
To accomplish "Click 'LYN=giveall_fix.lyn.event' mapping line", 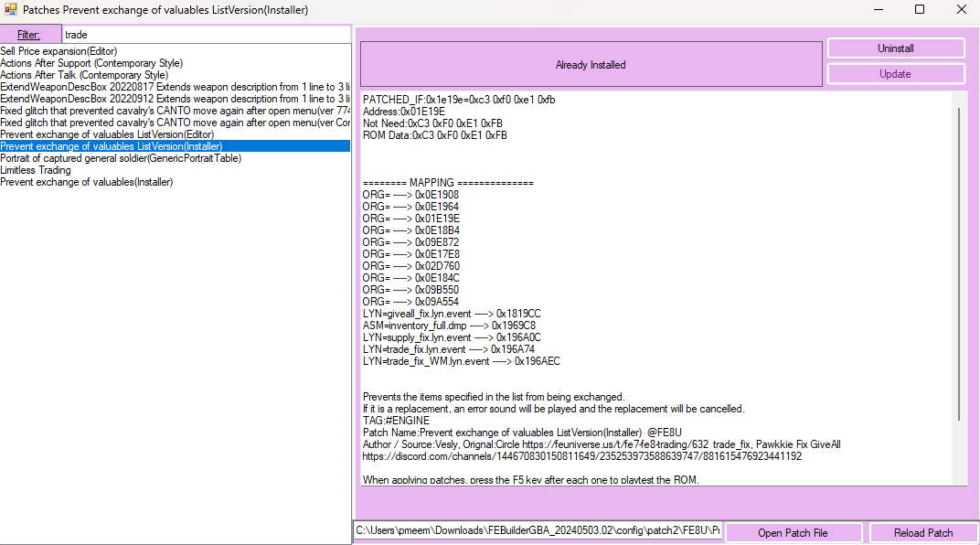I will [x=452, y=314].
